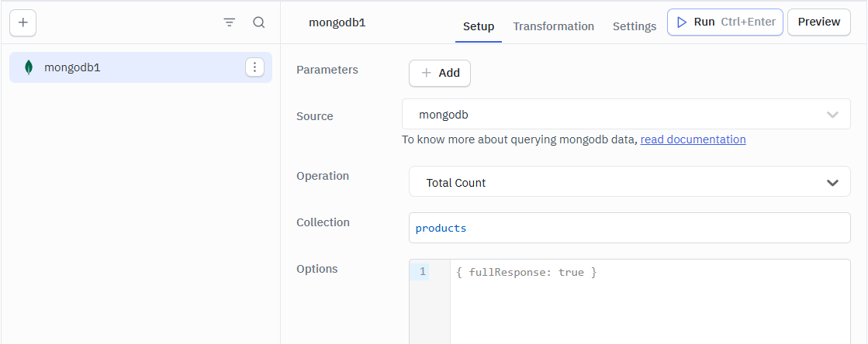Click line number 1 in the Options gutter

[x=422, y=272]
